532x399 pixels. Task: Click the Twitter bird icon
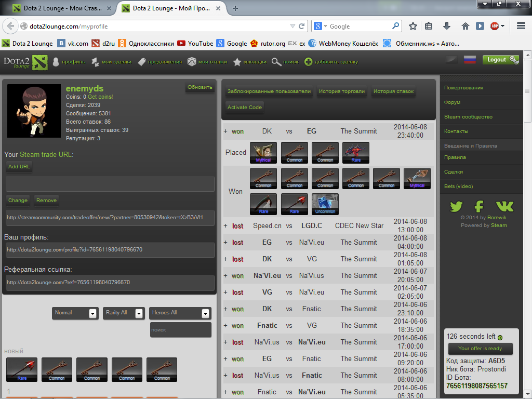pos(456,206)
